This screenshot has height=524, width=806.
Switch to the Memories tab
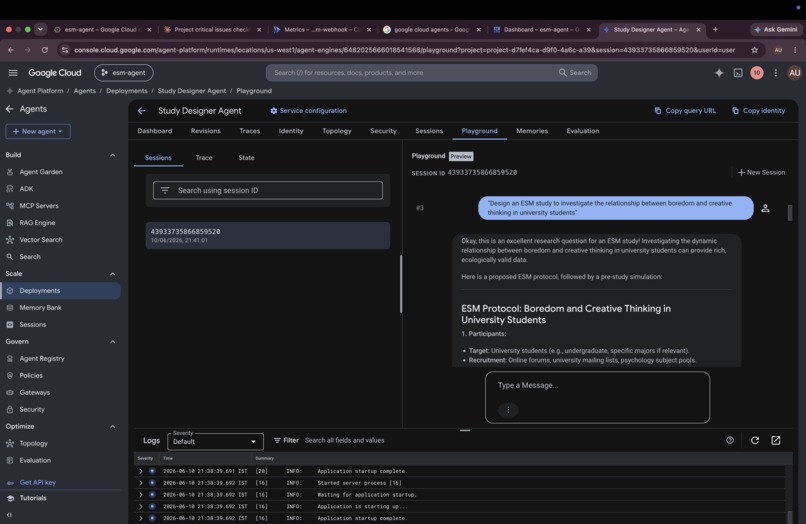pos(532,131)
